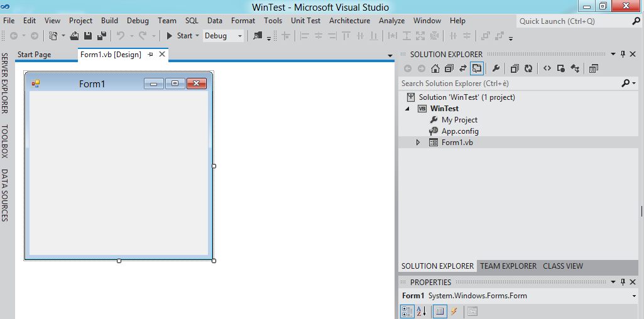Click the Save toolbar icon
Screen dimensions: 644x319
pos(88,36)
